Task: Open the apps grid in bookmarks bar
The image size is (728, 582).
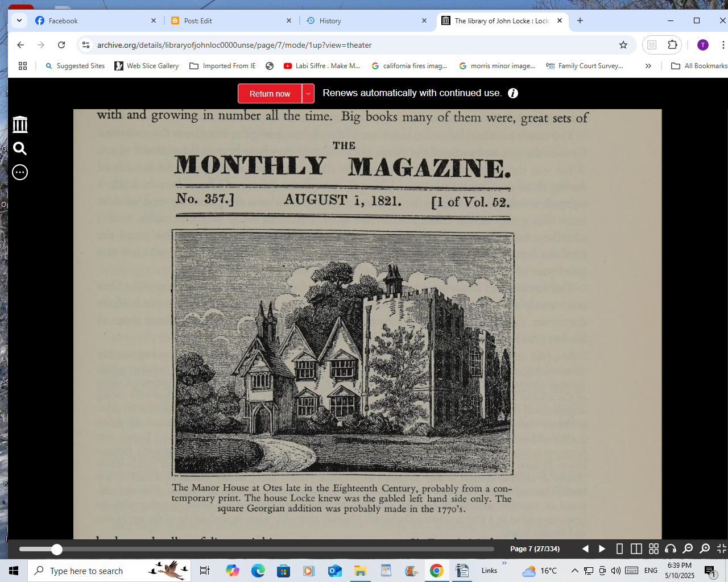Action: pos(23,66)
